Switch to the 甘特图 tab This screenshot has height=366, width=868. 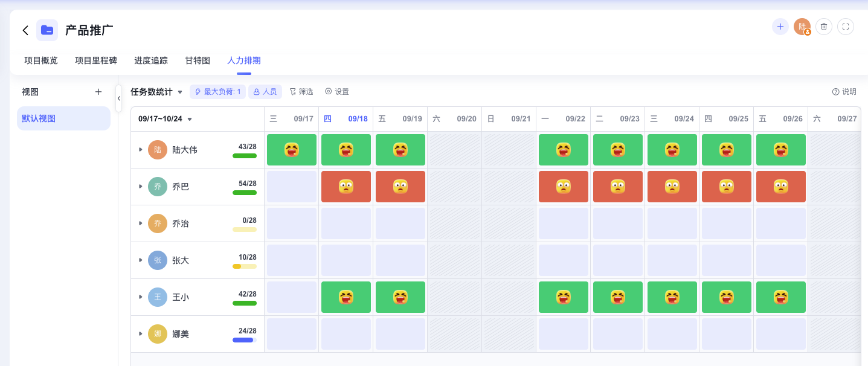point(198,60)
